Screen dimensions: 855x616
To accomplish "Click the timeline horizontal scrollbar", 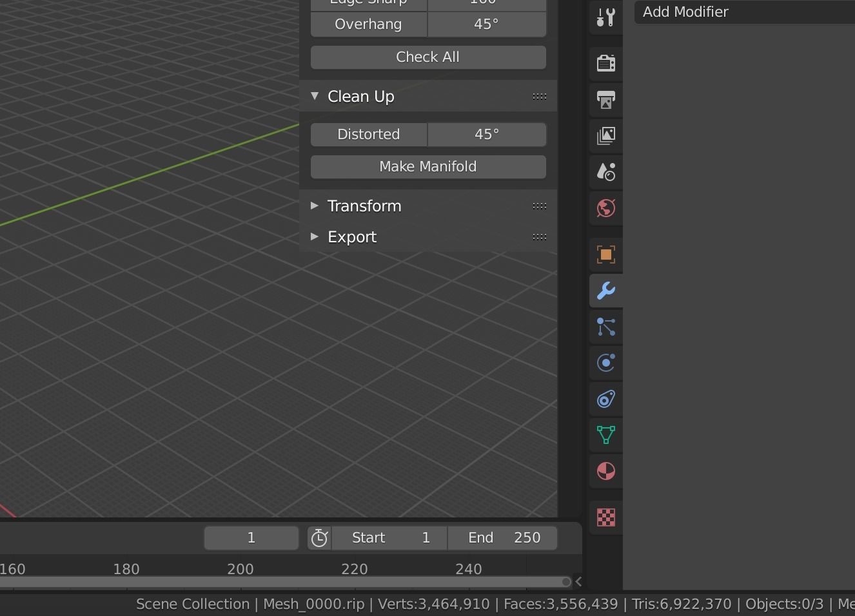I will click(x=285, y=582).
